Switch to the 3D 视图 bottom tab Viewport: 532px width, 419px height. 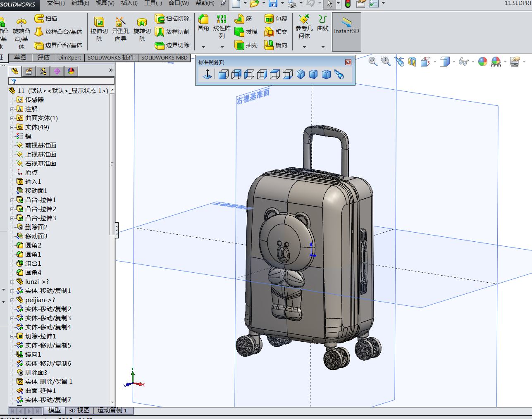click(79, 410)
